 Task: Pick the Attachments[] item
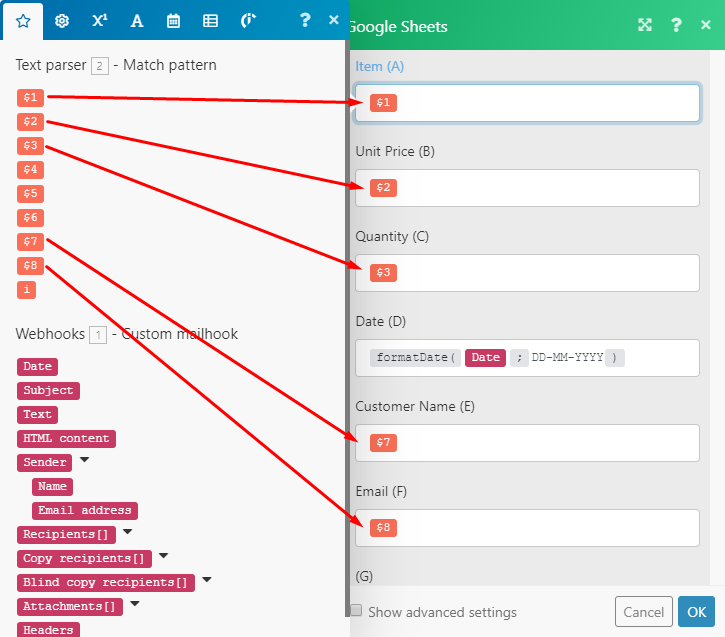tap(70, 607)
